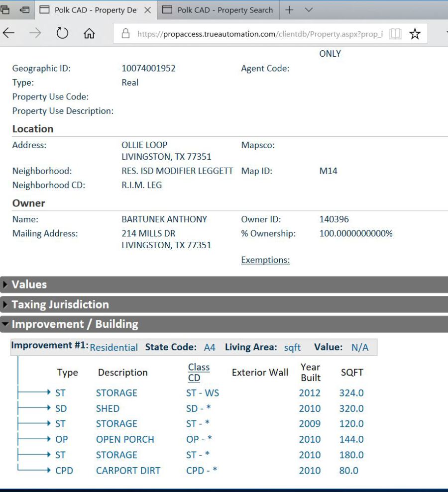Viewport: 448px width, 492px height.
Task: Open a new tab with plus button
Action: [x=289, y=10]
